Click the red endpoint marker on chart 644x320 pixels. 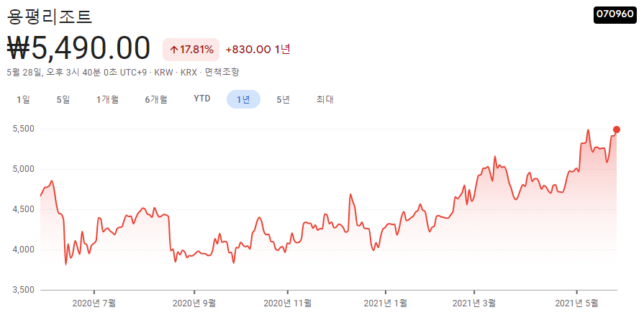[617, 129]
